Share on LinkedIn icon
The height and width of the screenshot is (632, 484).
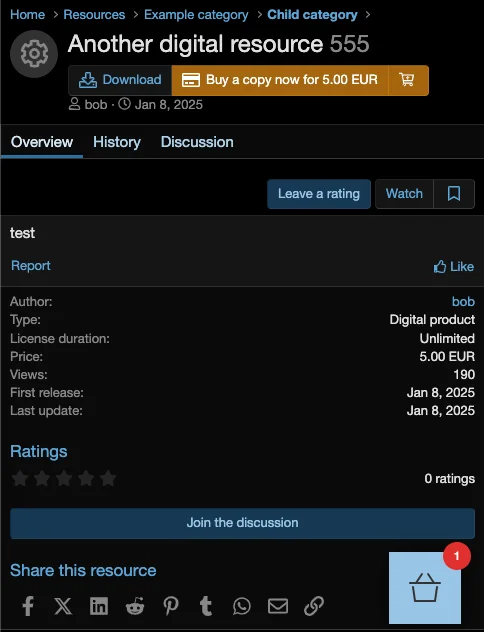(99, 606)
